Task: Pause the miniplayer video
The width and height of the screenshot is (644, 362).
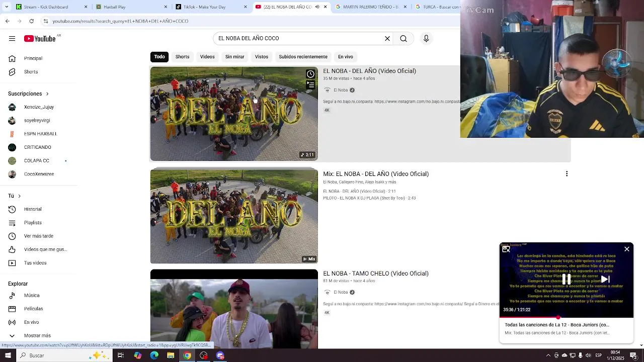Action: pos(567,280)
